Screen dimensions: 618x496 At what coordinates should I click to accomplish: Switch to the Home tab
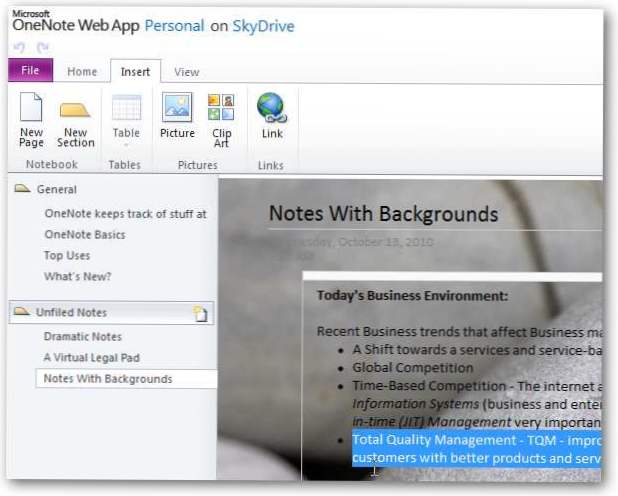[x=82, y=72]
